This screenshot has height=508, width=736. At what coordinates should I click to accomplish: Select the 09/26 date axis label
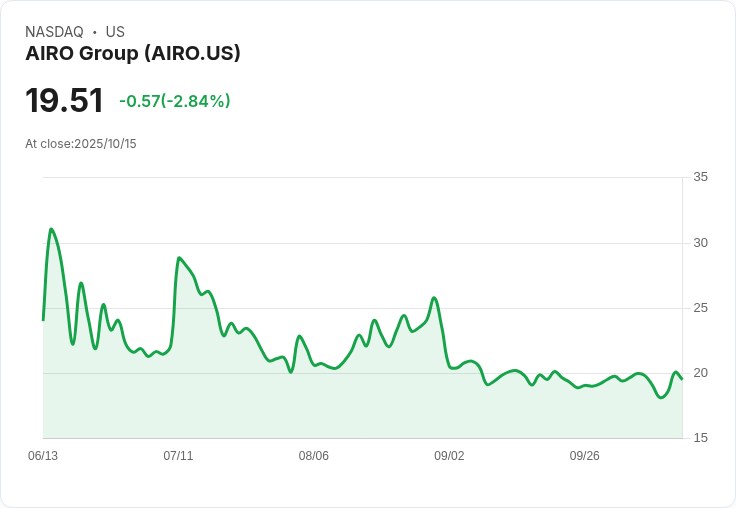(584, 455)
